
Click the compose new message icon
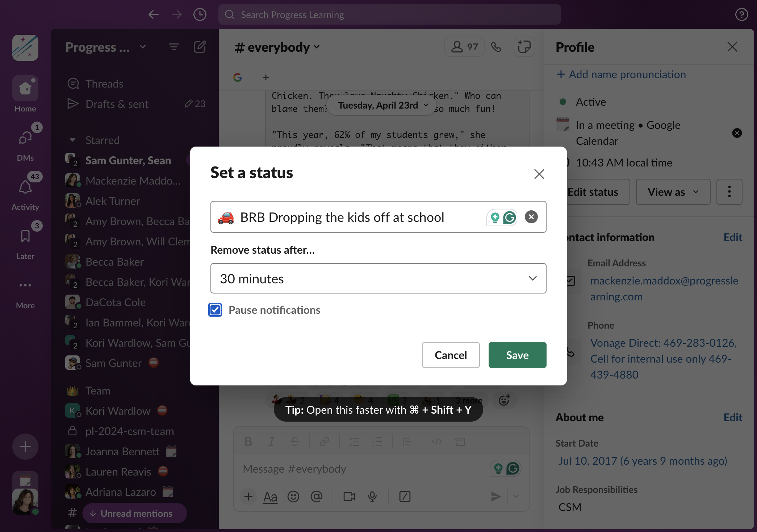200,47
